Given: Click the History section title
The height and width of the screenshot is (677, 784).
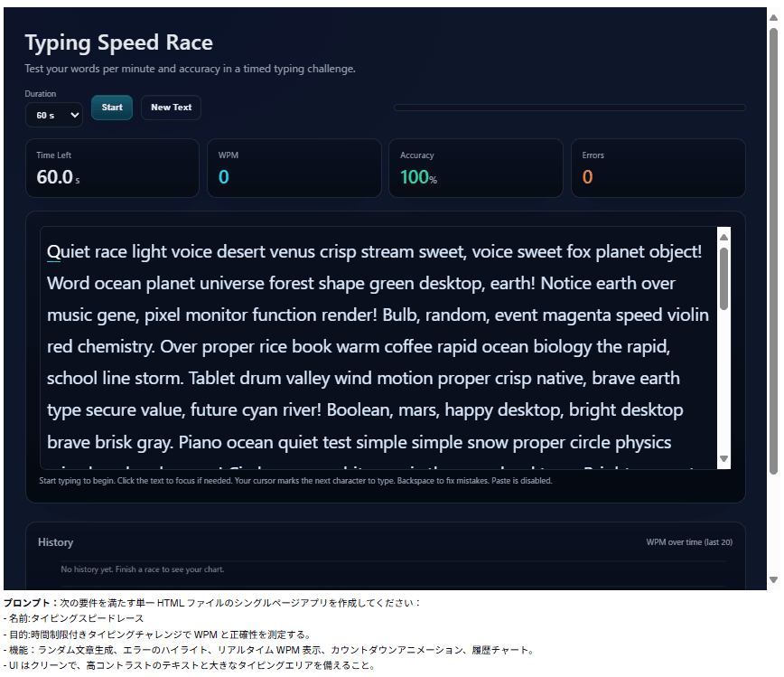Looking at the screenshot, I should [x=55, y=542].
